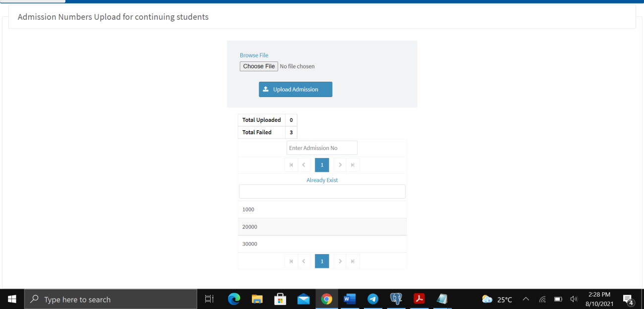The width and height of the screenshot is (644, 309).
Task: Open the Windows notification center
Action: coord(628,300)
